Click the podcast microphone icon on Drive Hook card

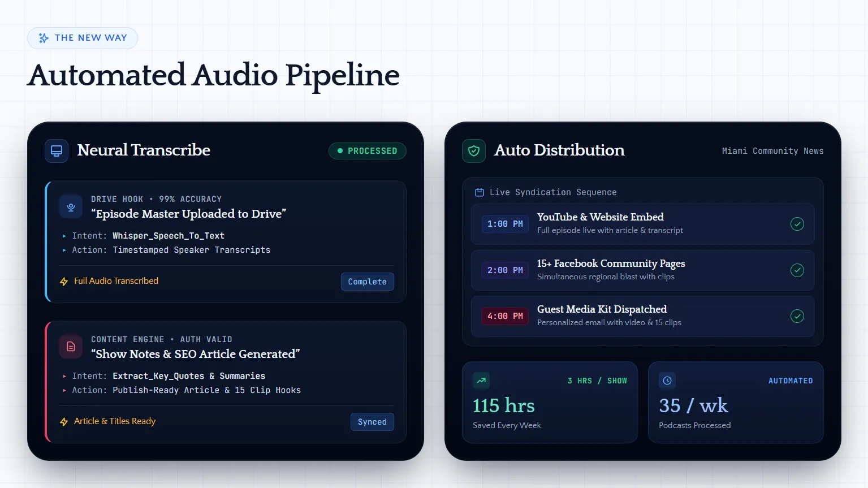[x=71, y=207]
